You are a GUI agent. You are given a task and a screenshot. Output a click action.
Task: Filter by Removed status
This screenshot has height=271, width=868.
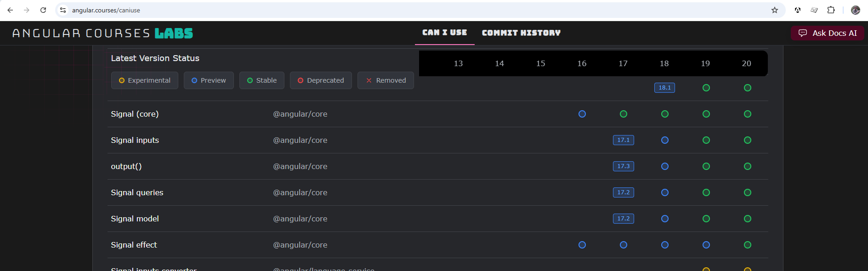386,80
